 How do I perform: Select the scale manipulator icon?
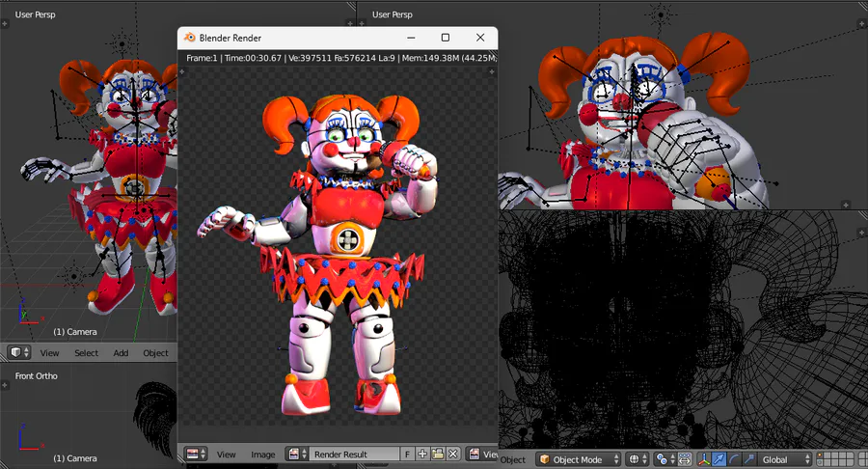tap(748, 459)
